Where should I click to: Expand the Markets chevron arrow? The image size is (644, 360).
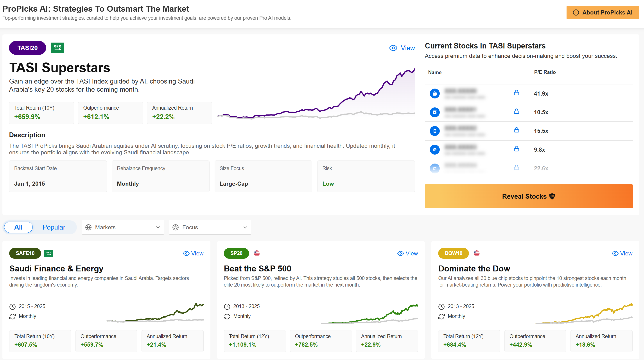point(158,227)
